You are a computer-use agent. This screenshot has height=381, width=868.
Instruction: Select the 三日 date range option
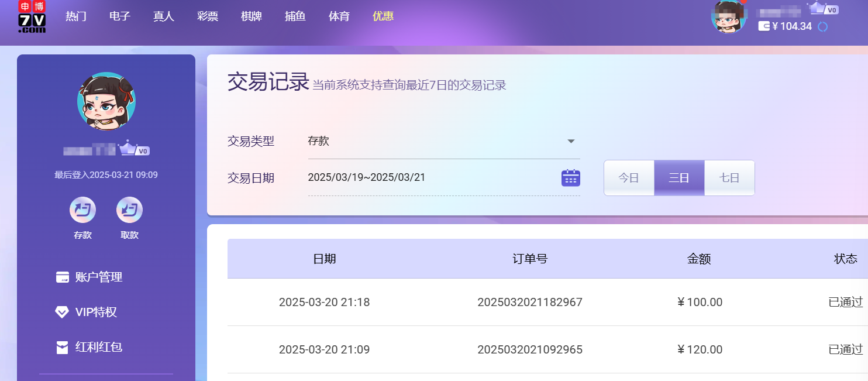(679, 178)
